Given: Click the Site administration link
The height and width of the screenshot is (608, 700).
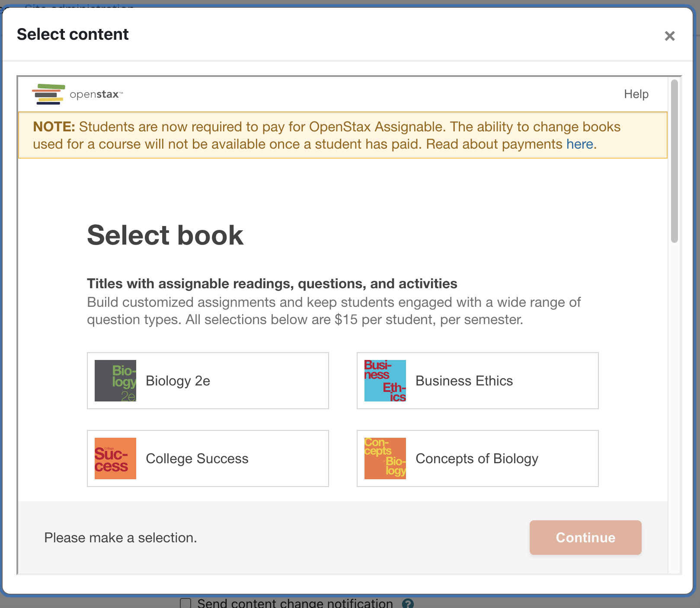Looking at the screenshot, I should tap(80, 8).
